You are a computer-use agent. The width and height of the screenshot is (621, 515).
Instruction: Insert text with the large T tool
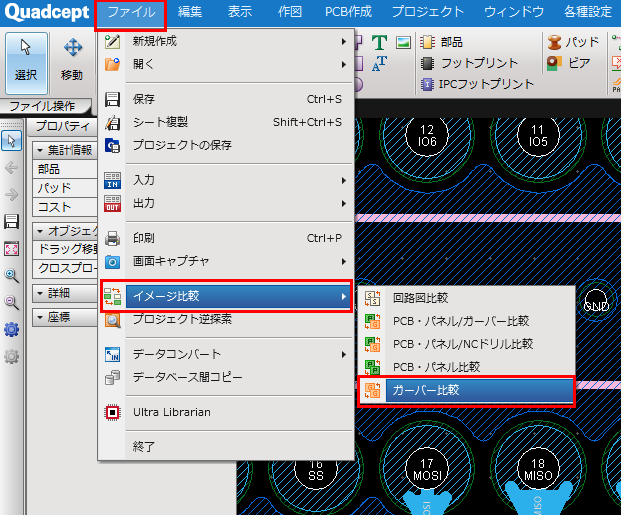tap(379, 42)
